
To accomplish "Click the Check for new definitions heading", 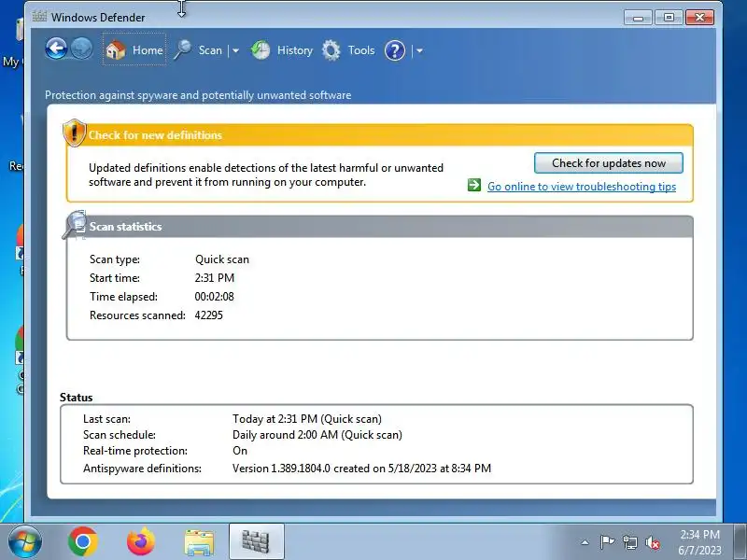I will click(x=155, y=135).
